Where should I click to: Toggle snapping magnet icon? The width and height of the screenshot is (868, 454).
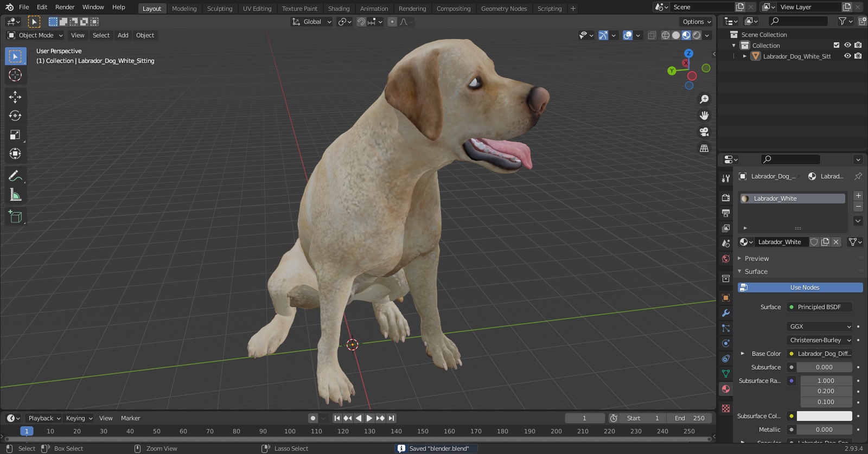pos(361,22)
